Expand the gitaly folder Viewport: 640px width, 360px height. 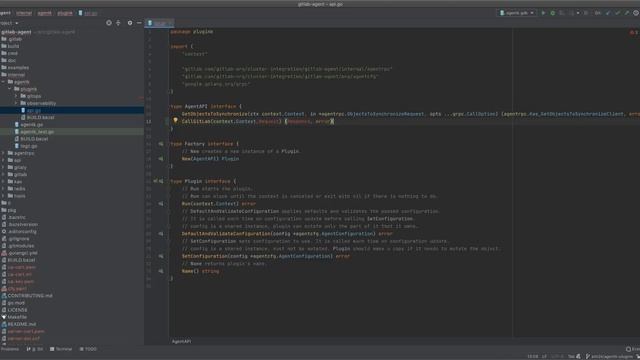click(4, 167)
